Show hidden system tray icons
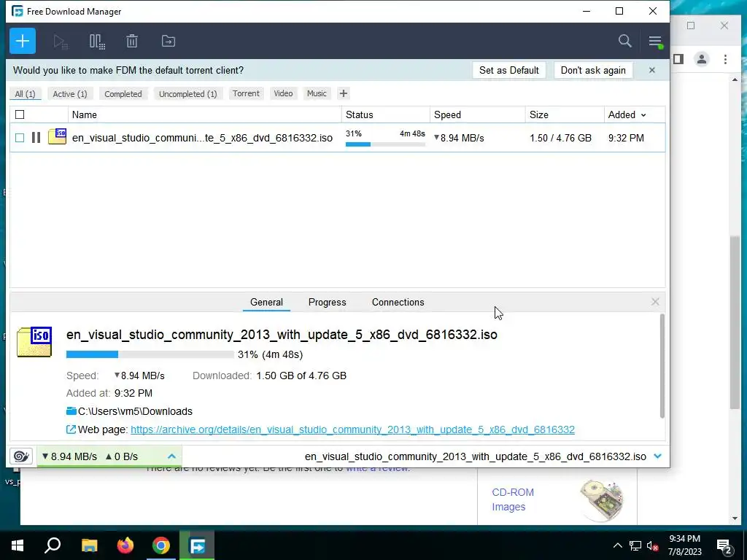This screenshot has width=747, height=560. [x=617, y=545]
